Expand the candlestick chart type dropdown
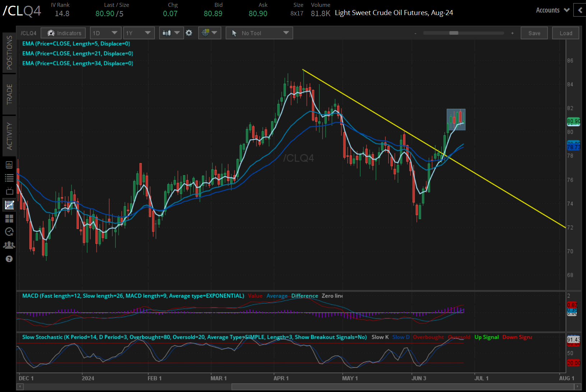586x392 pixels. tap(171, 33)
